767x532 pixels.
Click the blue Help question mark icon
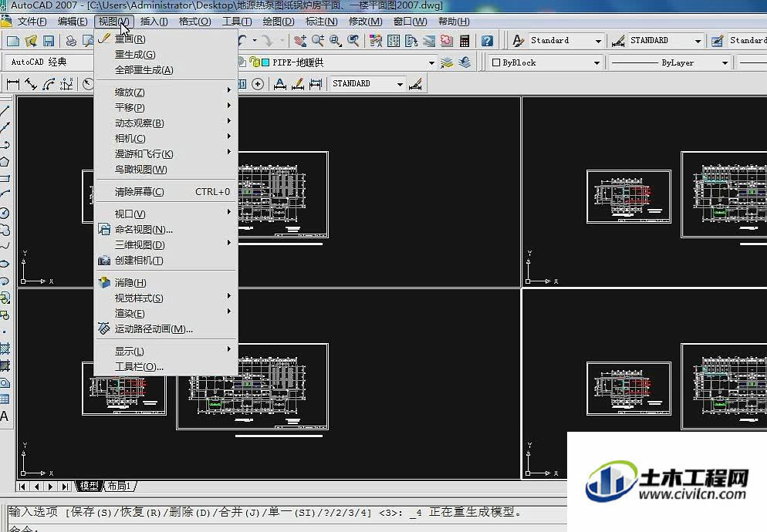pos(487,41)
